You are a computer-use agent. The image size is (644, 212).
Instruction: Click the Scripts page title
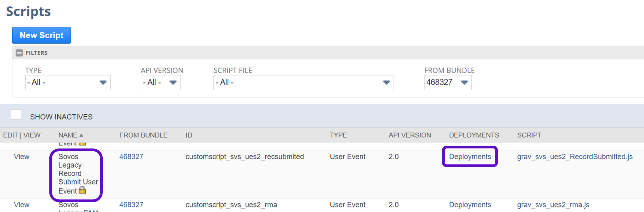click(29, 11)
